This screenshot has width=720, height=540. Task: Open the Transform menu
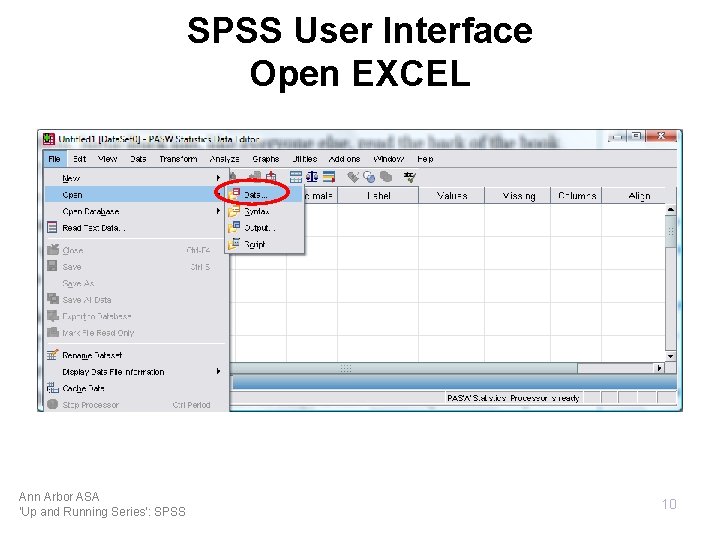[x=178, y=159]
